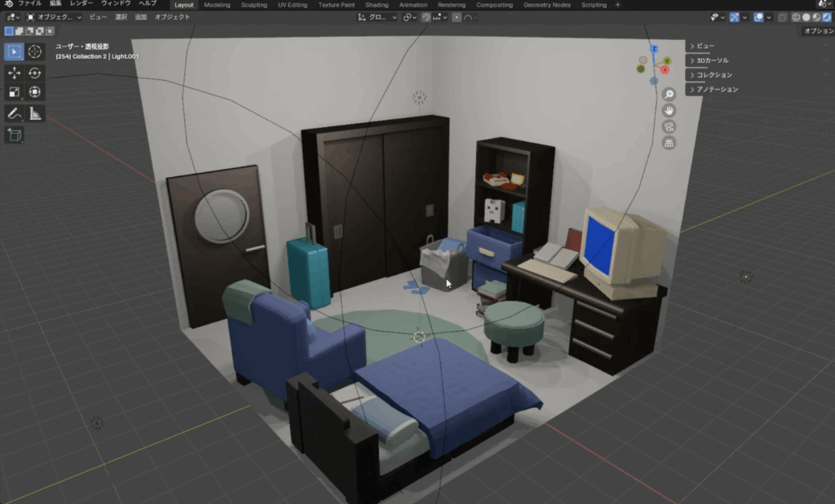Activate the Move tool
The image size is (835, 504).
coord(15,73)
